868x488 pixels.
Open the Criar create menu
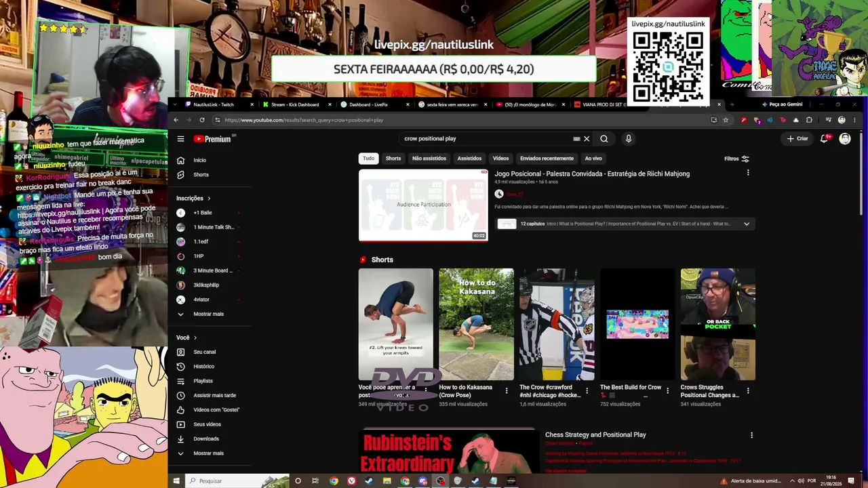pyautogui.click(x=797, y=139)
